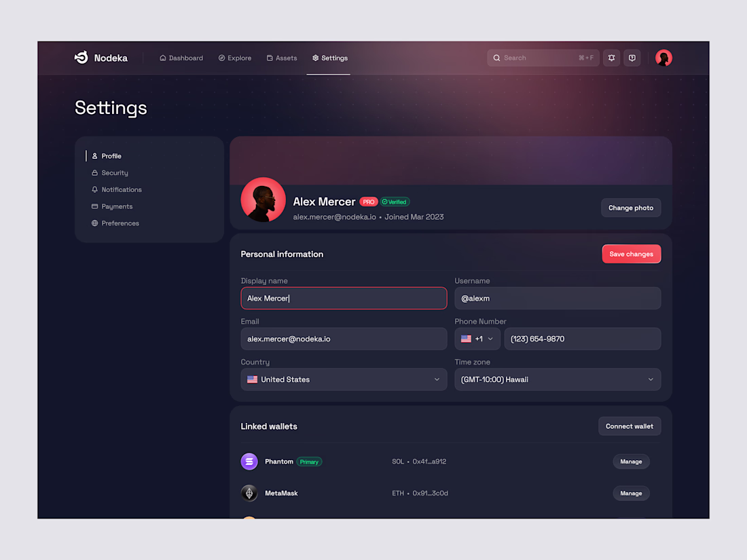Open the help message icon in header
This screenshot has height=560, width=747.
coord(632,58)
